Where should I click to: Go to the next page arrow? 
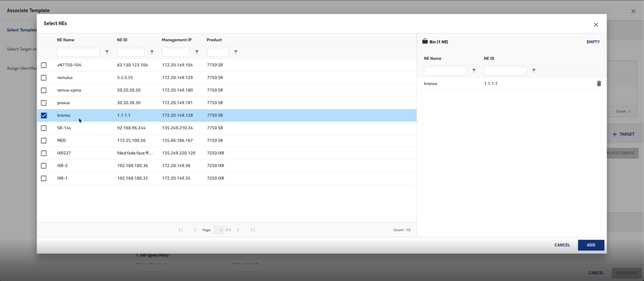(238, 230)
